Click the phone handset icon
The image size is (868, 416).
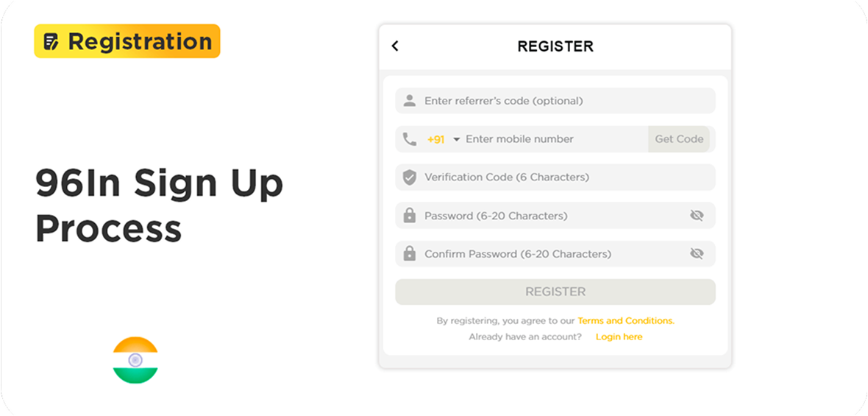[410, 139]
